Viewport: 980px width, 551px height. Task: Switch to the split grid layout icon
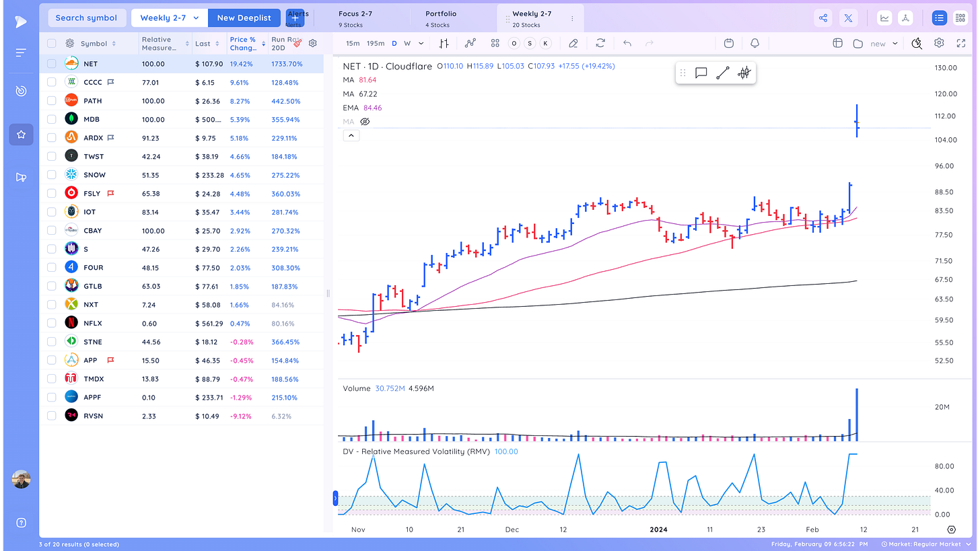coord(960,18)
